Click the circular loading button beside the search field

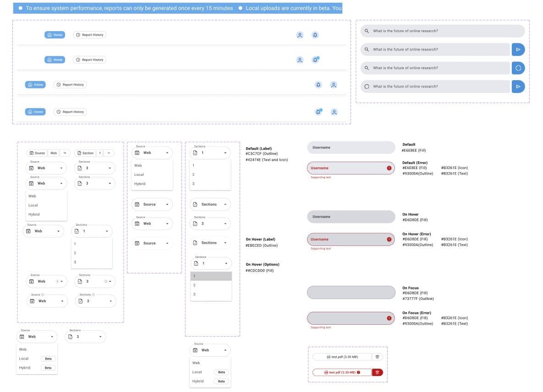[x=518, y=68]
